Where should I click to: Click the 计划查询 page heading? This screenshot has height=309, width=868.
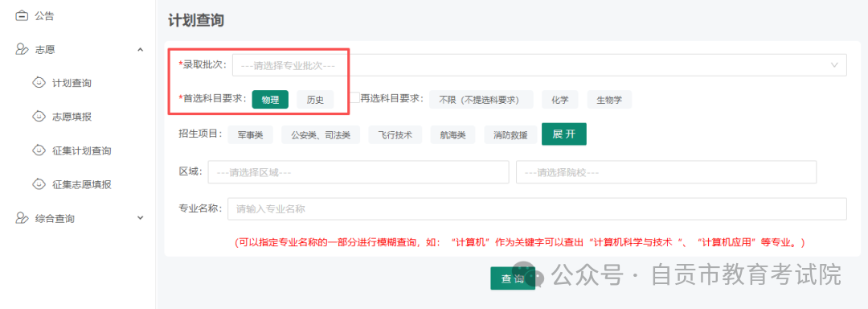(x=196, y=20)
